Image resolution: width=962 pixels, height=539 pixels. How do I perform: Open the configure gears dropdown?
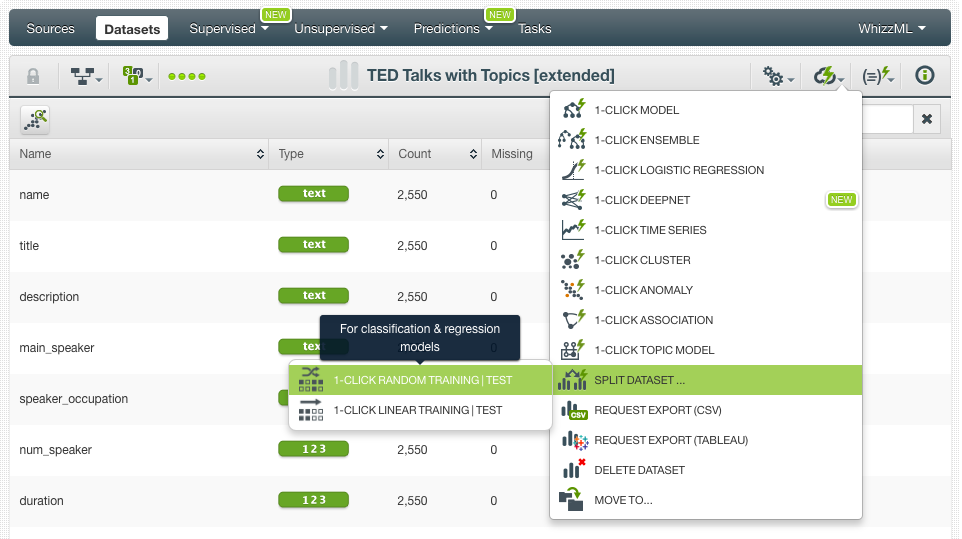[778, 76]
